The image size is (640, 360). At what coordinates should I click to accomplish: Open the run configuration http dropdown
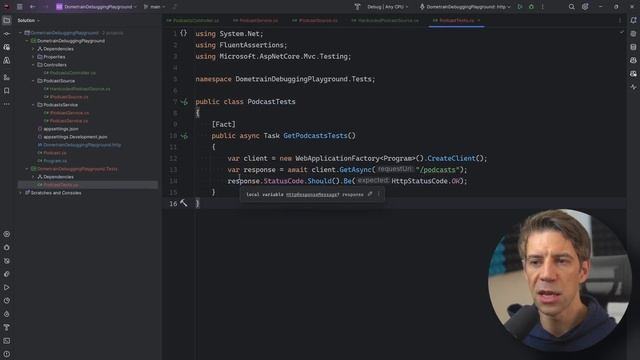tap(465, 7)
